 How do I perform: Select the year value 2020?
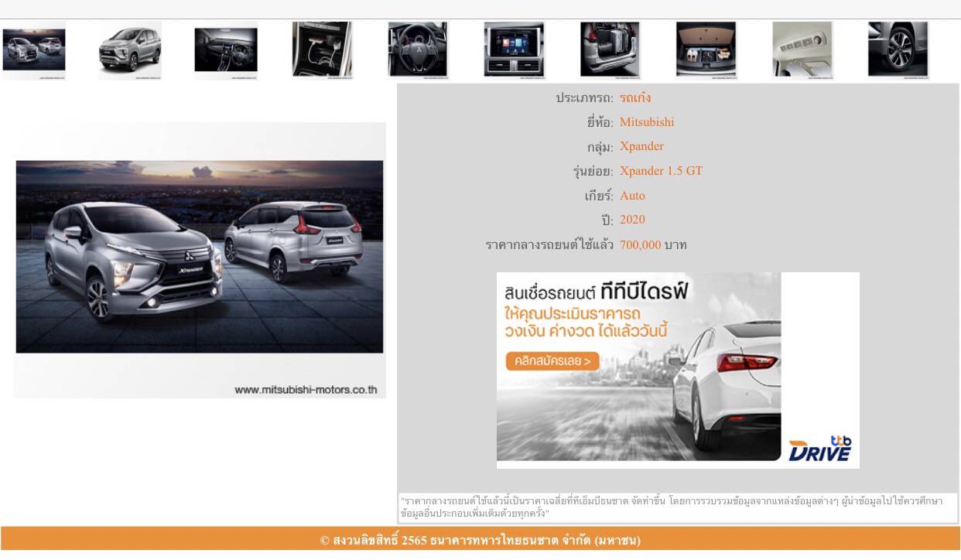click(x=632, y=220)
